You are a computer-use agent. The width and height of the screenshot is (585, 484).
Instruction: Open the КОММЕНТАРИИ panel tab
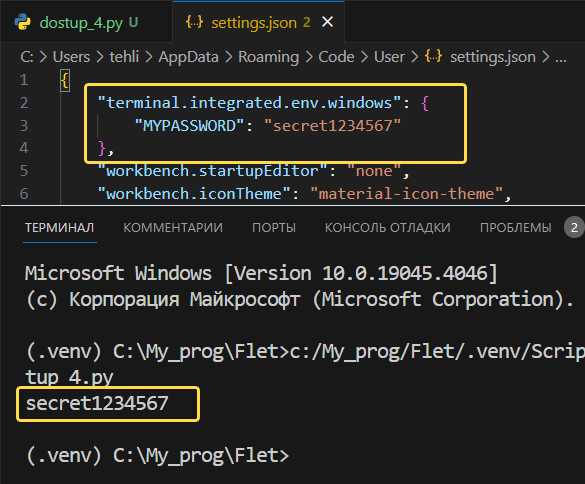coord(173,227)
